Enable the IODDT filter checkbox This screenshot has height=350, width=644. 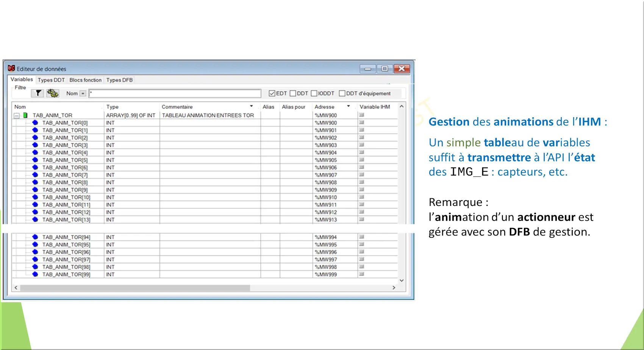pos(314,93)
